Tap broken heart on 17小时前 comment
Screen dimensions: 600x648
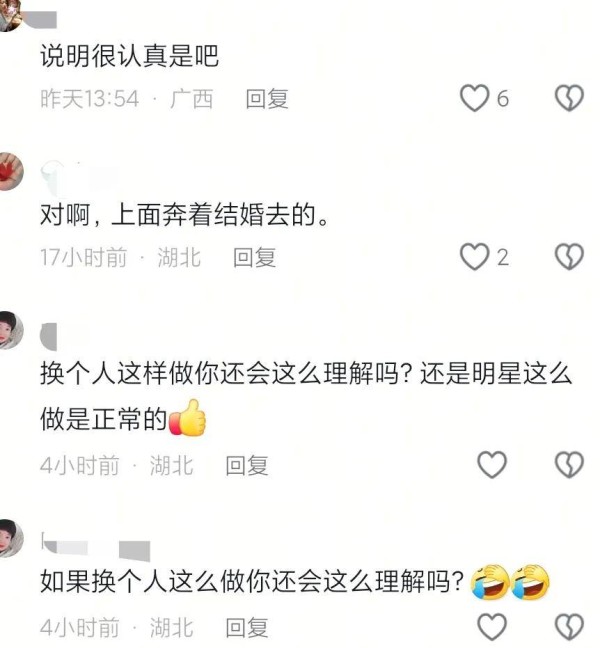pyautogui.click(x=569, y=257)
